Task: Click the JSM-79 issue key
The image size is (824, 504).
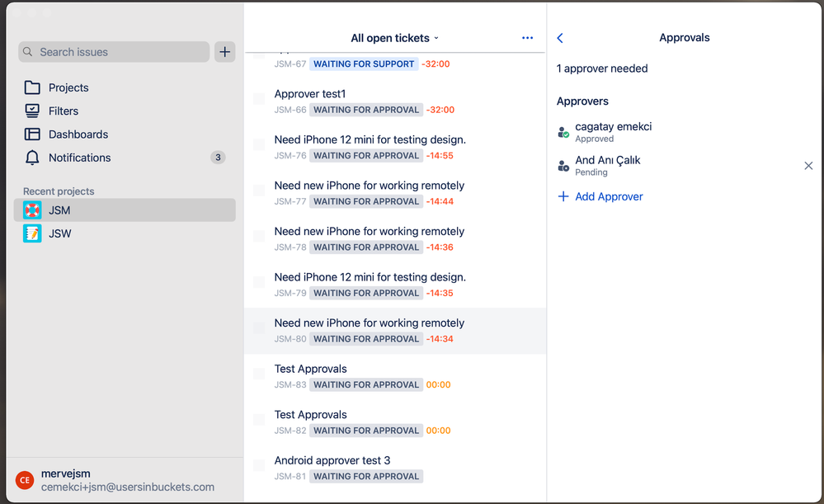Action: coord(290,294)
